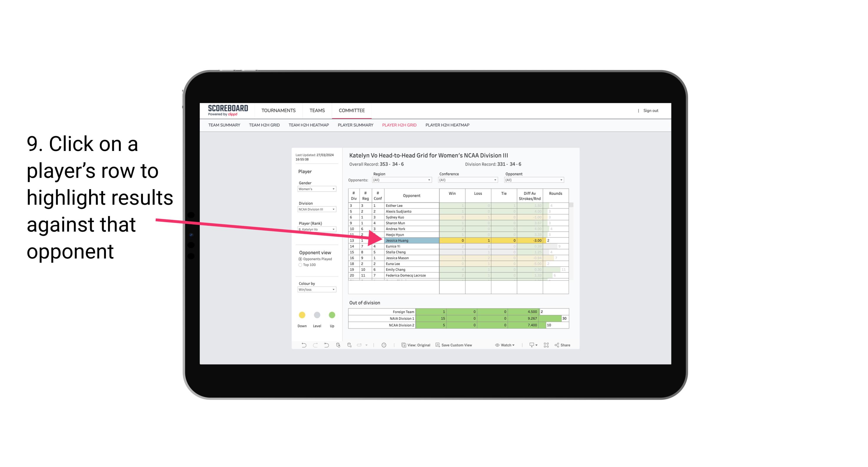The height and width of the screenshot is (467, 868).
Task: Click the history/clock icon in toolbar
Action: 384,346
